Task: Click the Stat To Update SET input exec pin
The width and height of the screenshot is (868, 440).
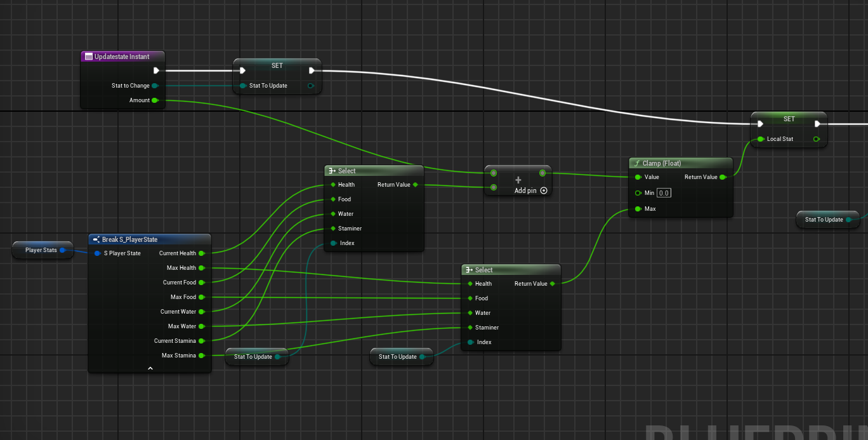Action: click(243, 71)
